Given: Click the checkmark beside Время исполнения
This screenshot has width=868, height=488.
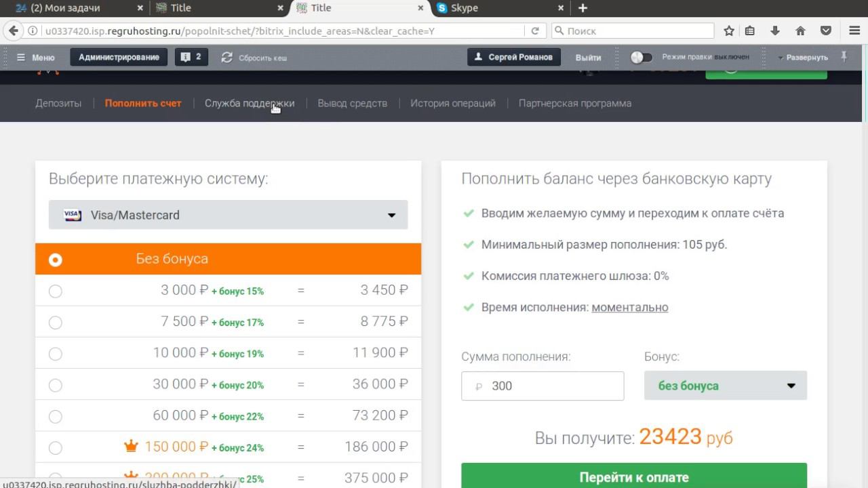Looking at the screenshot, I should (468, 307).
